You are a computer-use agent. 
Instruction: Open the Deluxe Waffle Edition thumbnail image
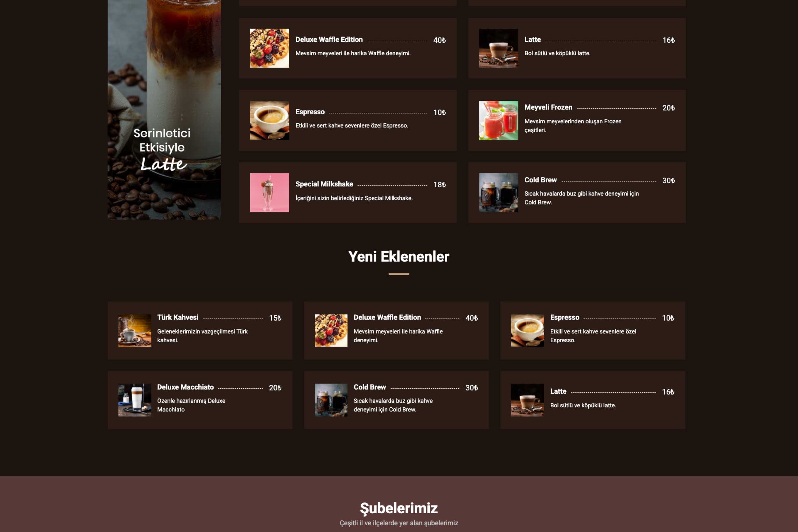(x=269, y=49)
